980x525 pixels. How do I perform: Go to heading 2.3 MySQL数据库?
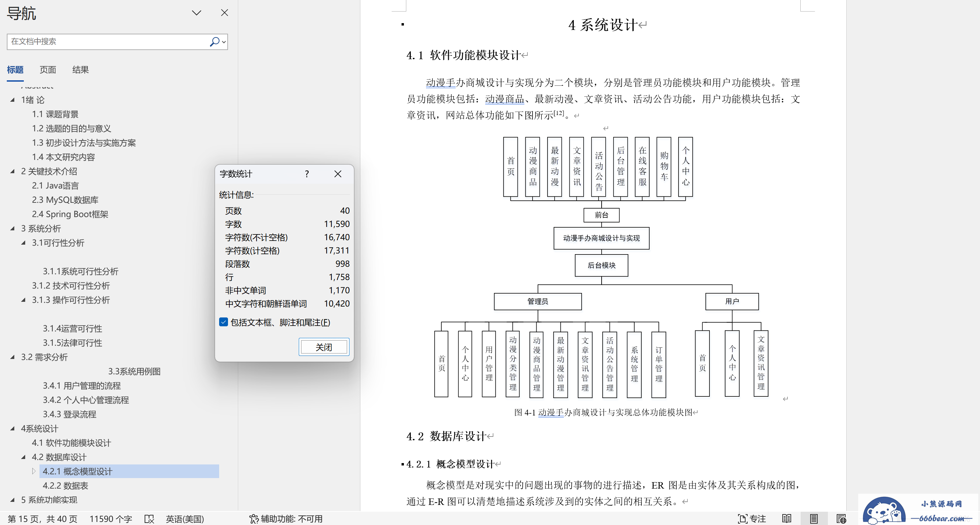[x=65, y=200]
